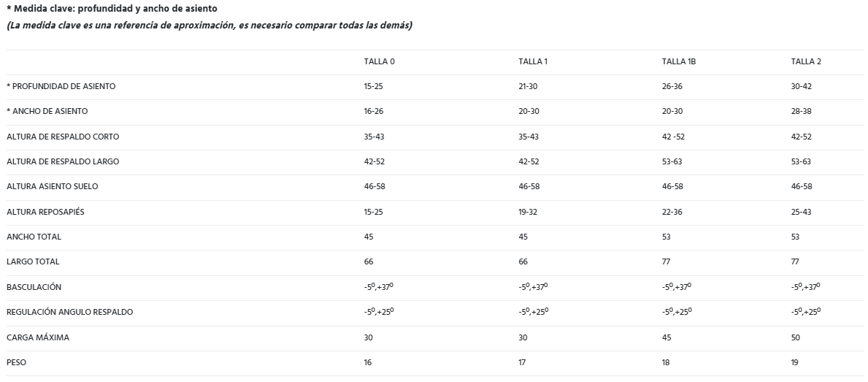Click the ALTURA ASIENTO SUELO row label

tap(52, 186)
